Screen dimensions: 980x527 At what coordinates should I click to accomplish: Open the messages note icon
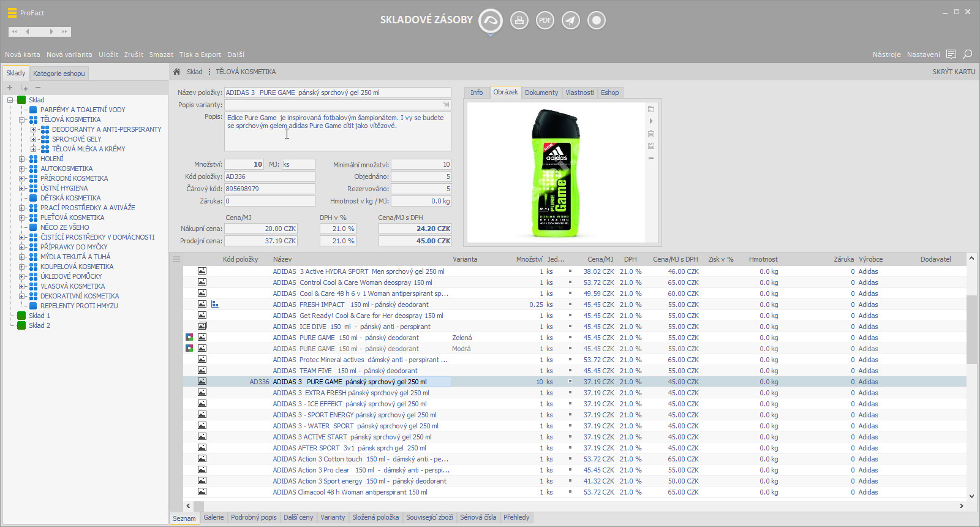[x=951, y=54]
